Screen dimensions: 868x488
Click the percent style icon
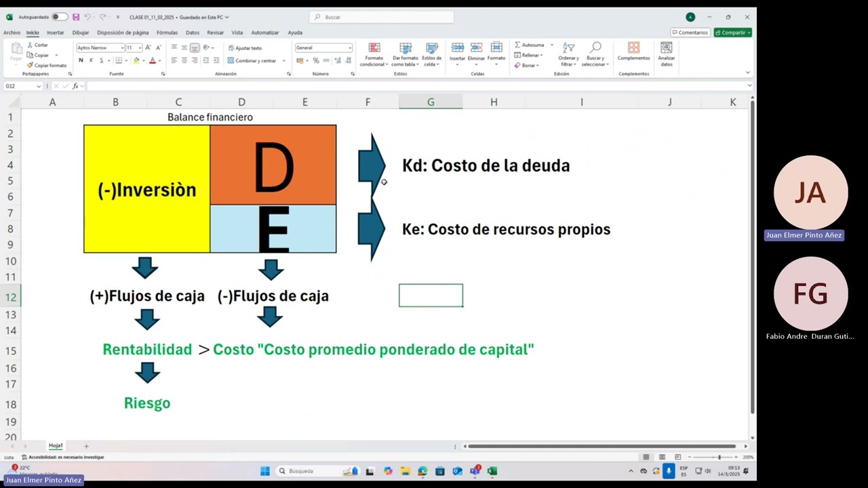(316, 60)
